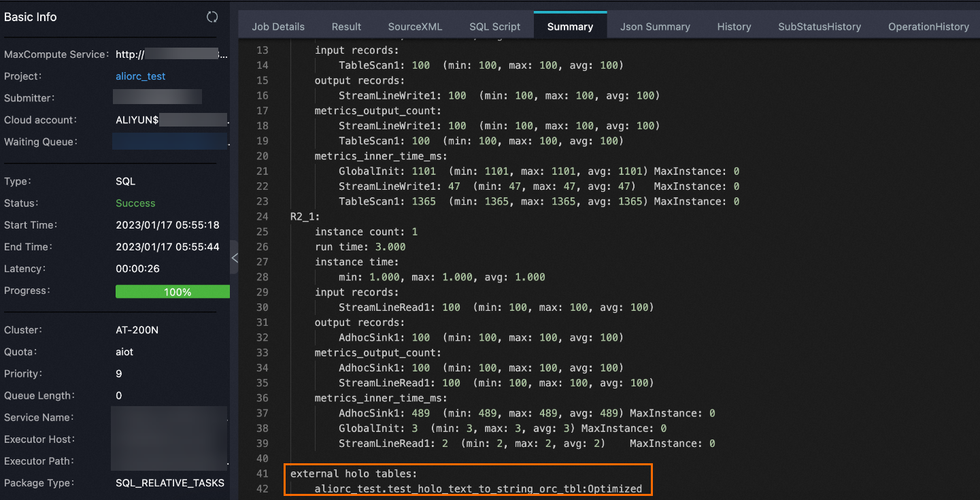980x500 pixels.
Task: Open the Job Details tab
Action: pos(278,27)
